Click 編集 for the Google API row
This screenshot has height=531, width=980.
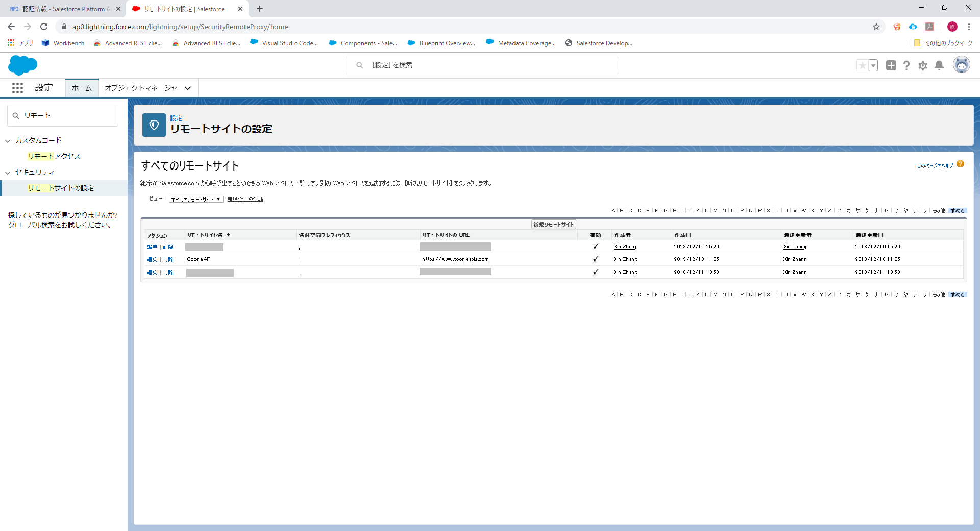[152, 259]
